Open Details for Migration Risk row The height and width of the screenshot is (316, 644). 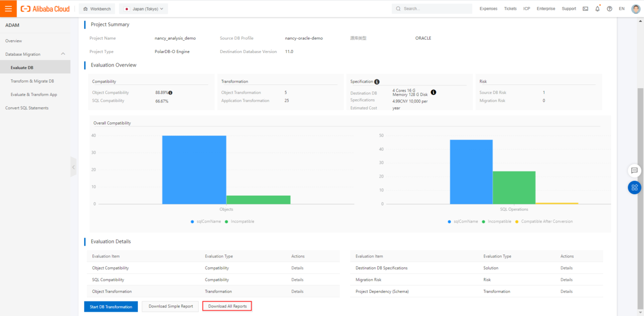pyautogui.click(x=566, y=280)
